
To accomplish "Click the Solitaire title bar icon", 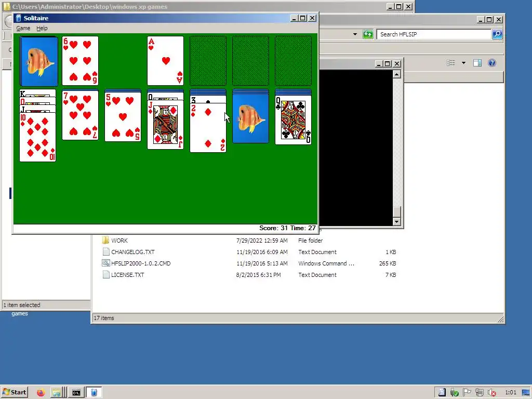I will pos(18,18).
